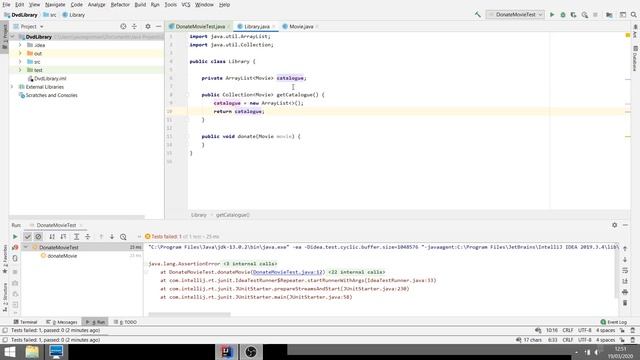Toggle the Database side tool window

(x=635, y=58)
